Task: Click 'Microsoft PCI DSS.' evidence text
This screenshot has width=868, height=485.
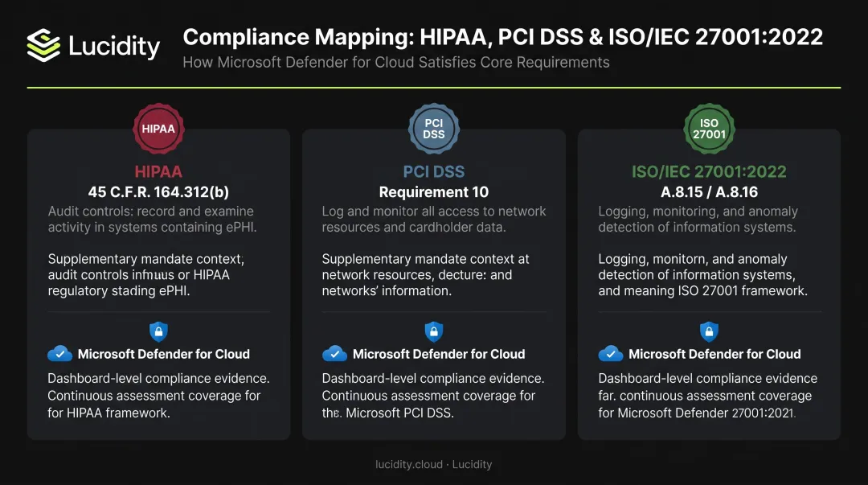Action: pyautogui.click(x=399, y=413)
